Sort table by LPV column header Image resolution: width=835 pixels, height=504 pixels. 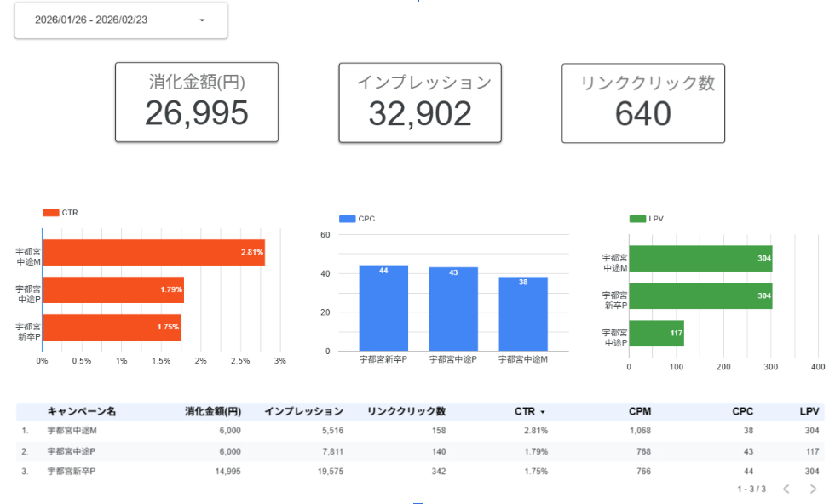(x=809, y=411)
